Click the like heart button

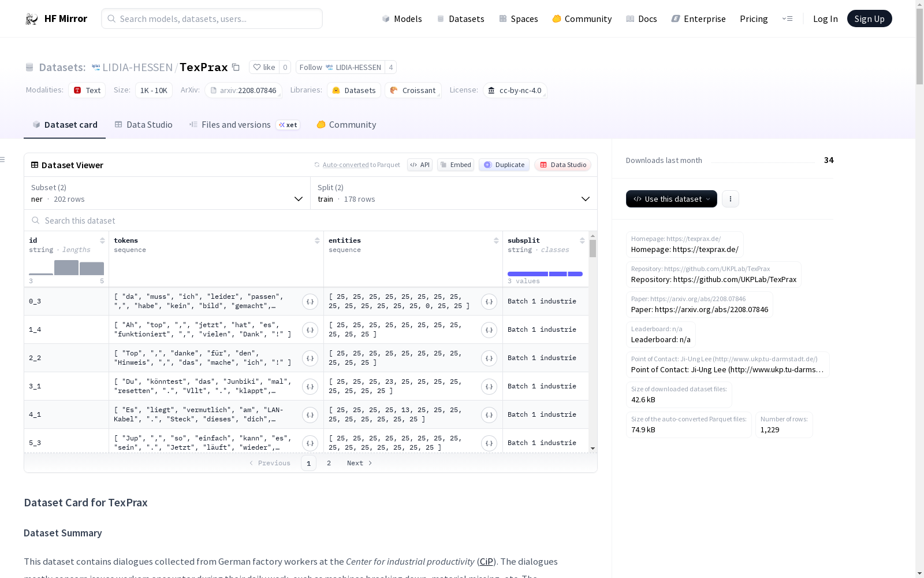click(x=264, y=67)
